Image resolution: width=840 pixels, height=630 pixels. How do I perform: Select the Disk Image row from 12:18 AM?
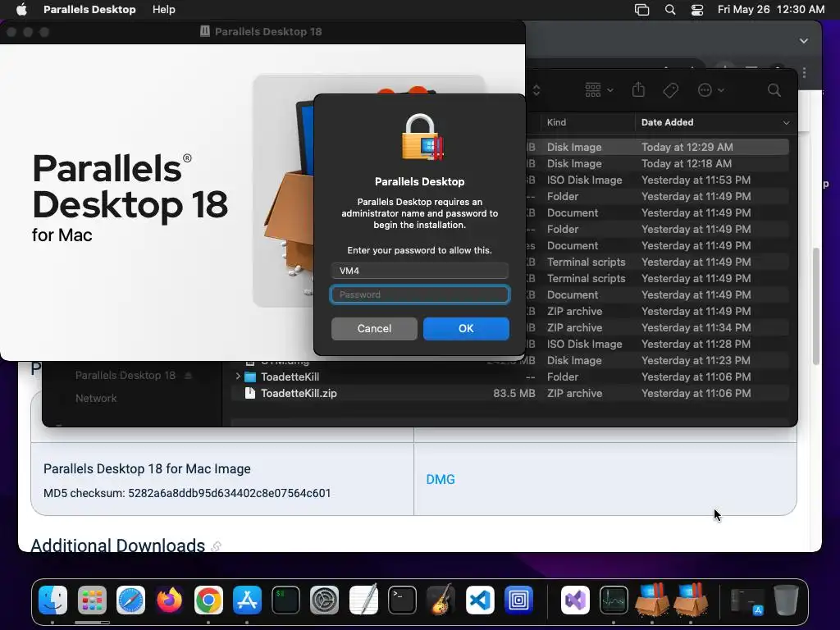pyautogui.click(x=657, y=163)
